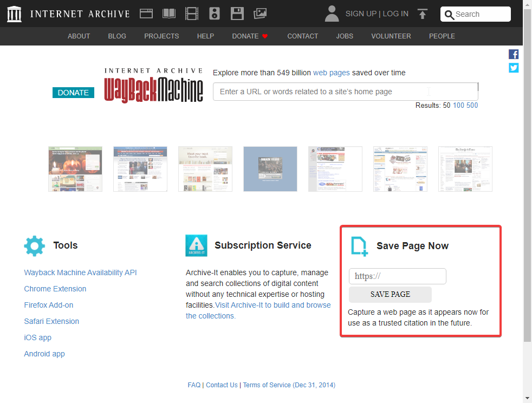Click the Archive-It logo icon

196,245
